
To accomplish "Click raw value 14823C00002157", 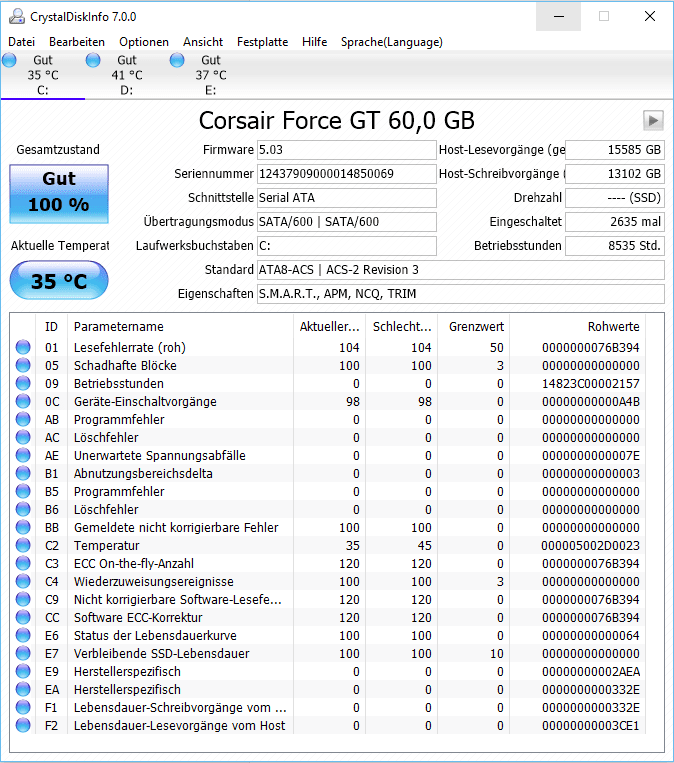I will click(591, 383).
